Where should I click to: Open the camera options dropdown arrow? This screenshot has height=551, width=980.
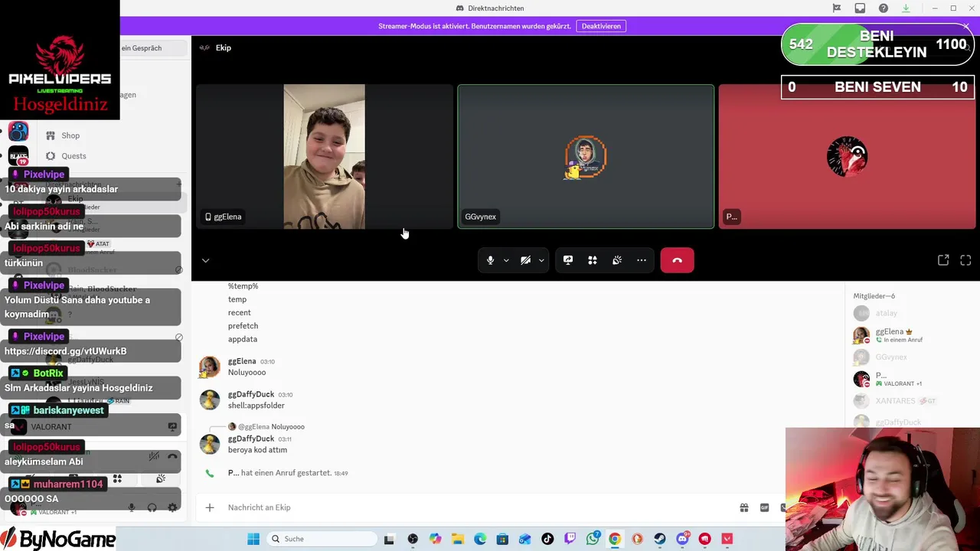[x=541, y=260]
